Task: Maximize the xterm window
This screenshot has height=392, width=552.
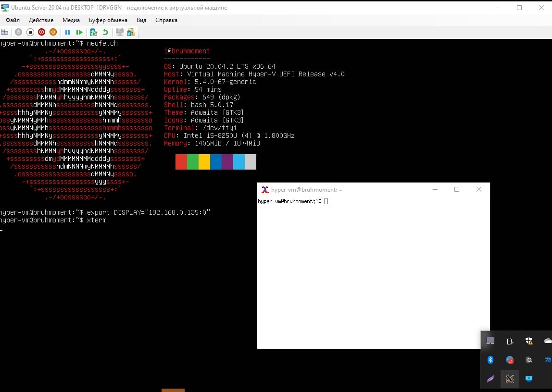Action: click(x=457, y=189)
